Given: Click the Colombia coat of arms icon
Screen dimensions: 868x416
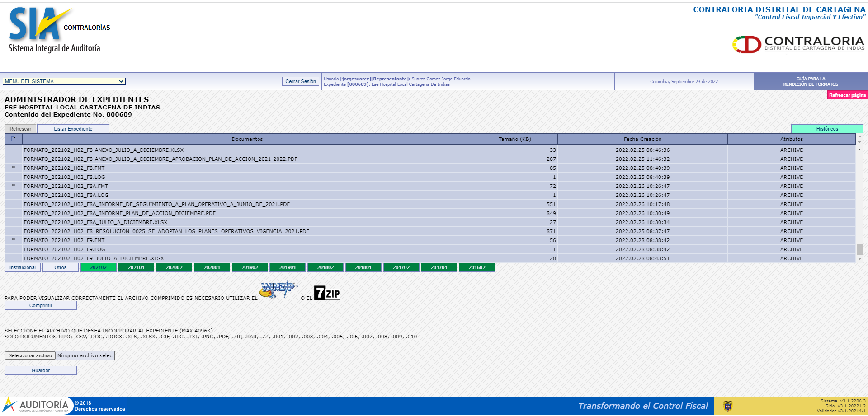Looking at the screenshot, I should (x=728, y=406).
